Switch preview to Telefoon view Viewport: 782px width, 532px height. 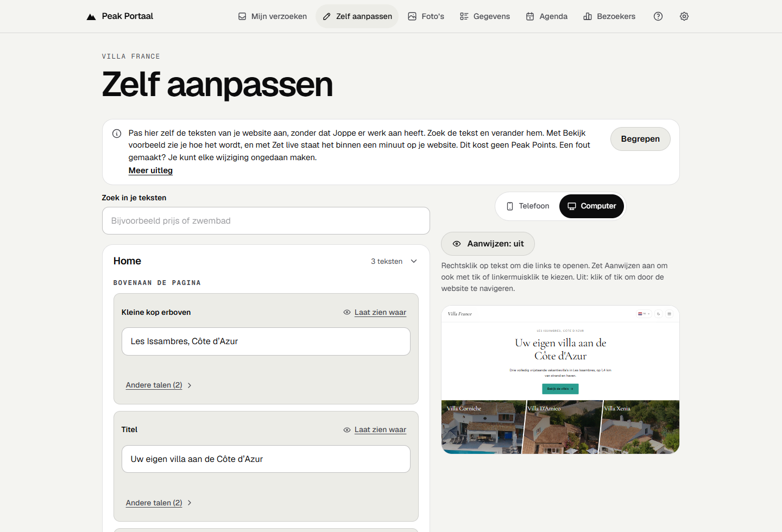click(528, 206)
